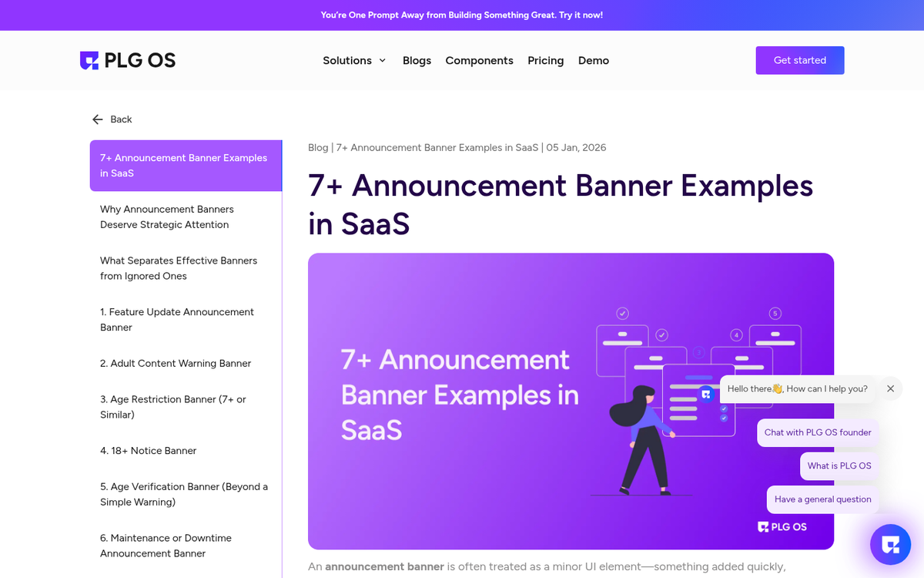Image resolution: width=924 pixels, height=578 pixels.
Task: Click the back arrow icon
Action: click(96, 119)
